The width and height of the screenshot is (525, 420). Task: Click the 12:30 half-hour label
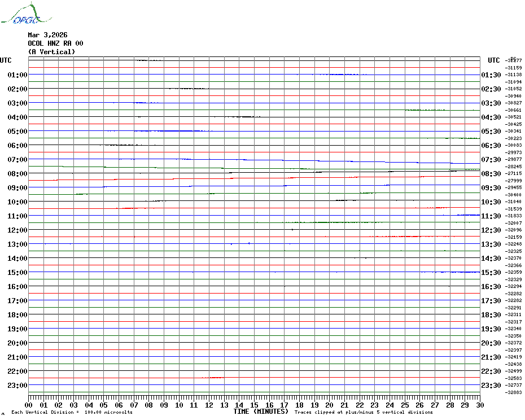click(x=491, y=230)
